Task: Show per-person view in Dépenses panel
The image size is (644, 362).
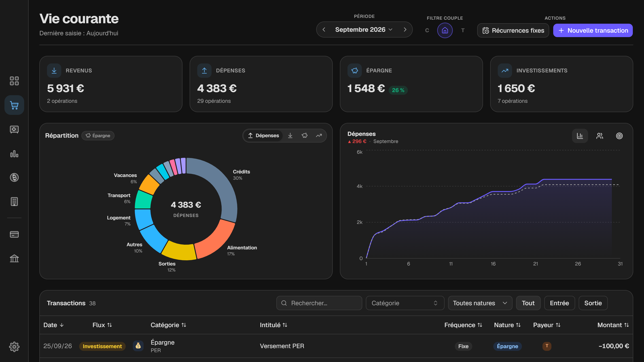Action: point(600,136)
